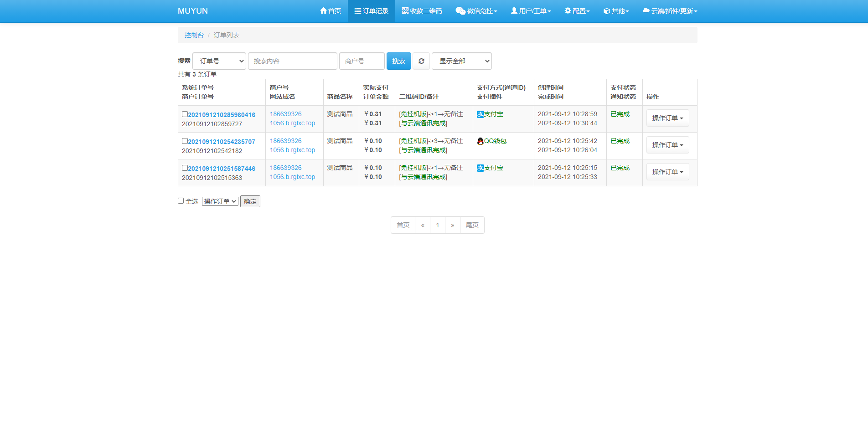The image size is (868, 425).
Task: Open the 订单号 search type dropdown
Action: coord(219,61)
